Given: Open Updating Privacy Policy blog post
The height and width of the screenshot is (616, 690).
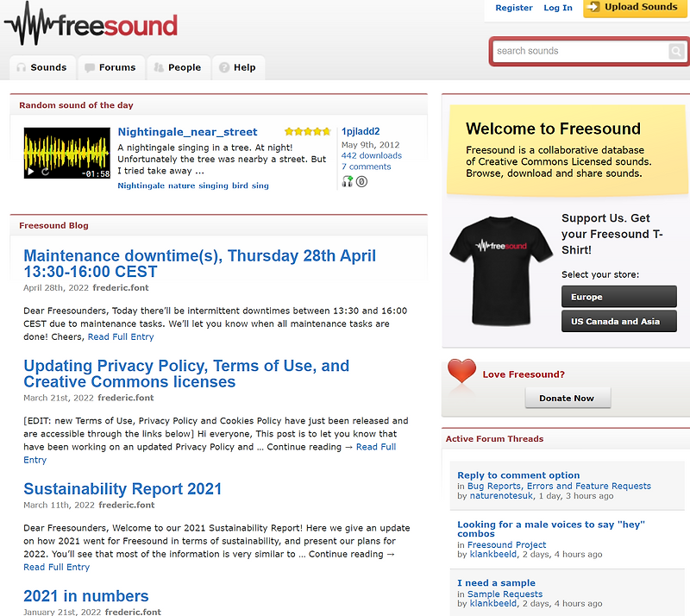Looking at the screenshot, I should [x=186, y=374].
